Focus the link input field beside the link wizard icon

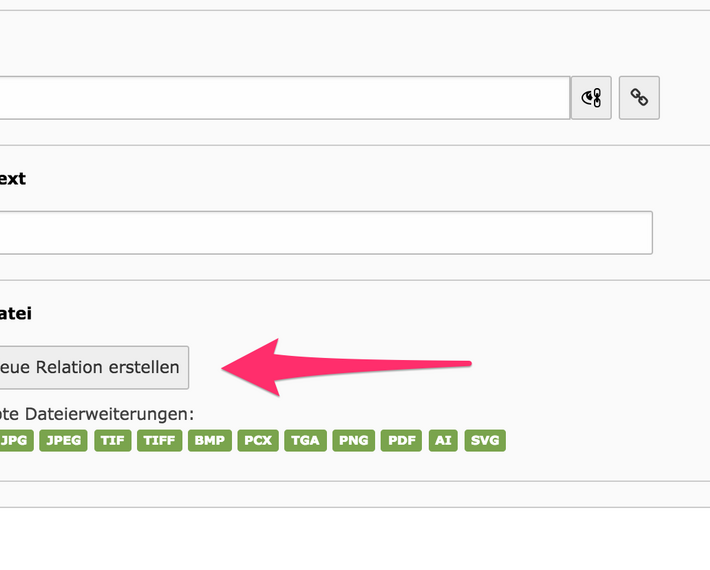click(284, 98)
